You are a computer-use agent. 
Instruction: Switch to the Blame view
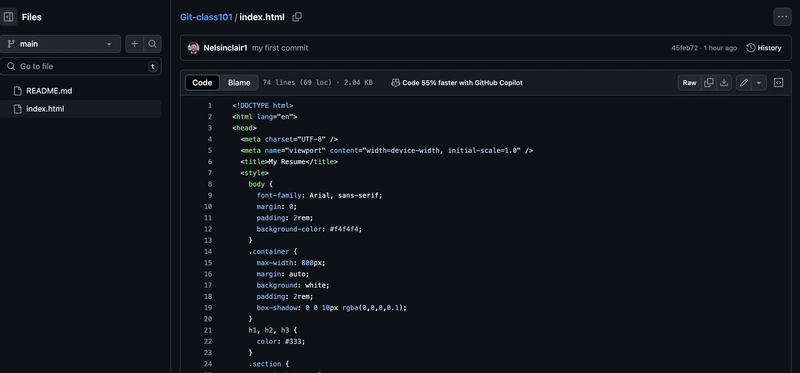(239, 83)
